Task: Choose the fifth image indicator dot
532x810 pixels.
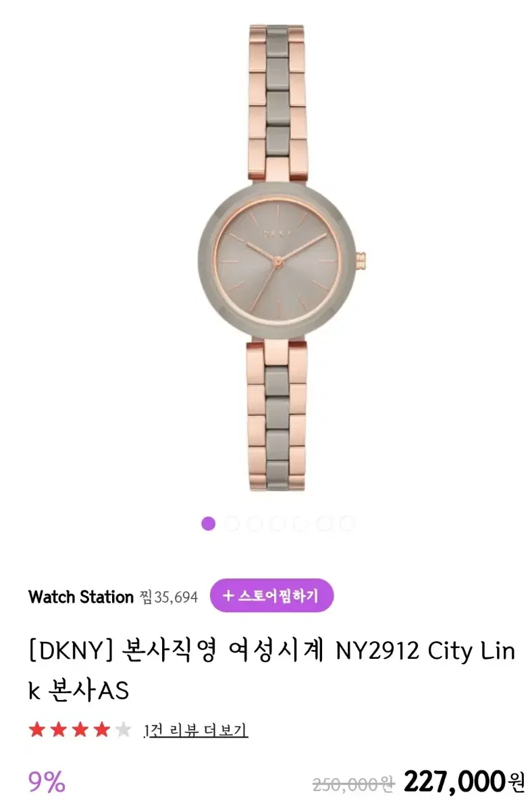Action: 300,523
